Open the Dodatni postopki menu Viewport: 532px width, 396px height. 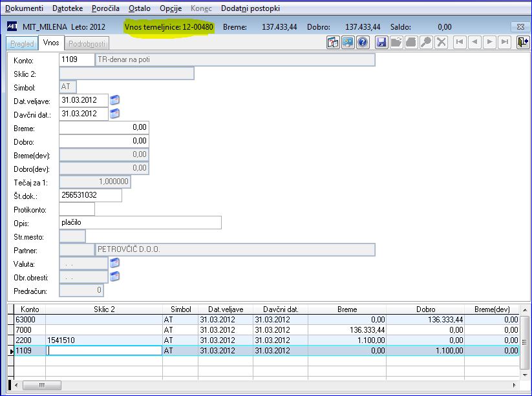coord(250,8)
